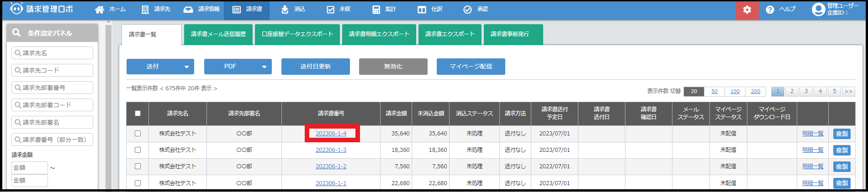The width and height of the screenshot is (868, 192).
Task: Select the 請求書 document icon
Action: (x=237, y=10)
